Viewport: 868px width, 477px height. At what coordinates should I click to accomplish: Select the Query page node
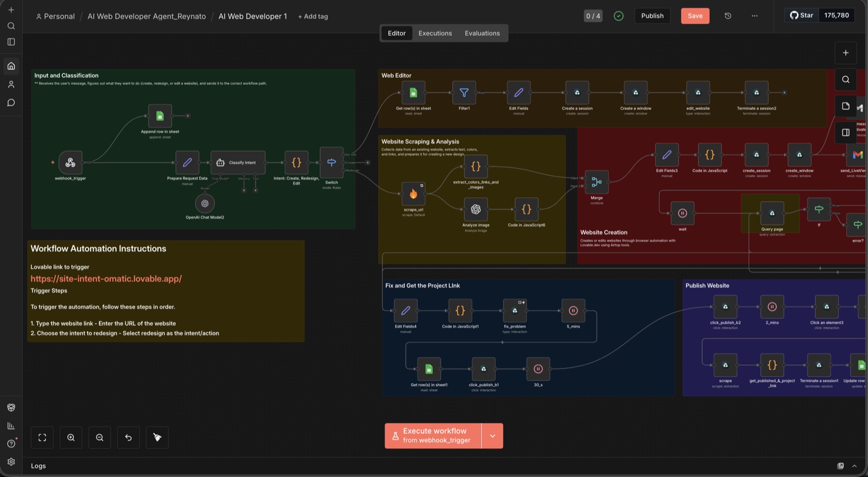pos(772,213)
